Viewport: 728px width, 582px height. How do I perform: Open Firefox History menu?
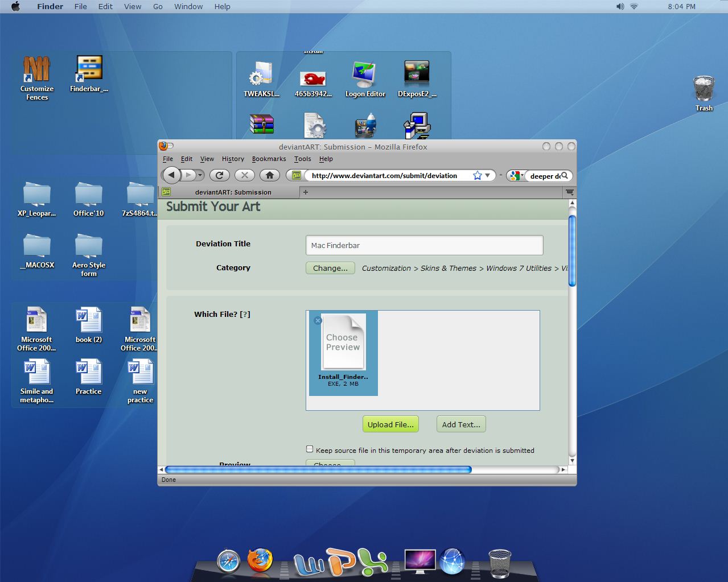(233, 159)
